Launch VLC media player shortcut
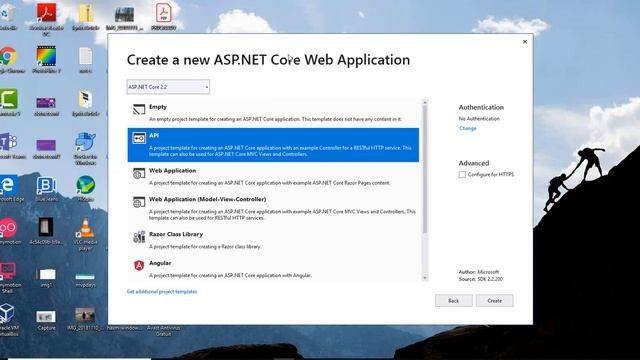 (x=85, y=228)
